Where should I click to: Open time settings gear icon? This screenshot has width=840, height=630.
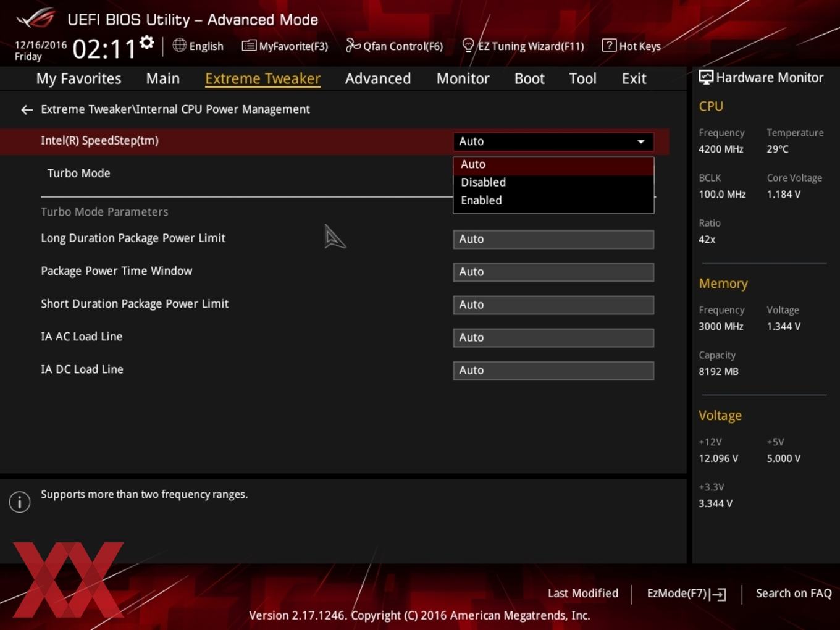[x=146, y=43]
